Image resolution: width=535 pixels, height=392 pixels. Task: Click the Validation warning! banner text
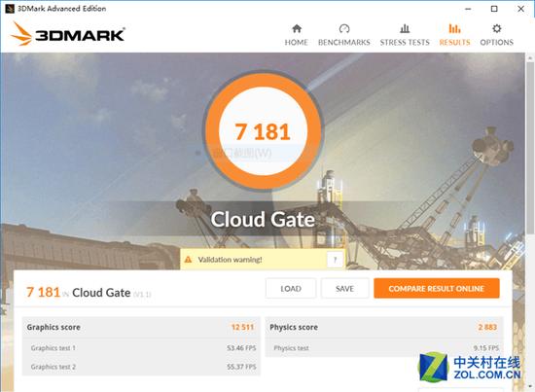[x=230, y=260]
